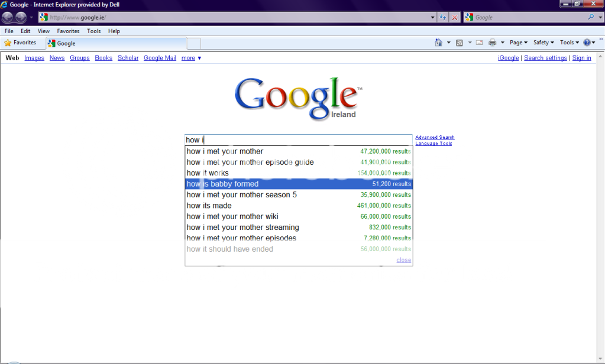Open Google's 'more' dropdown link
The width and height of the screenshot is (605, 364).
tap(191, 58)
